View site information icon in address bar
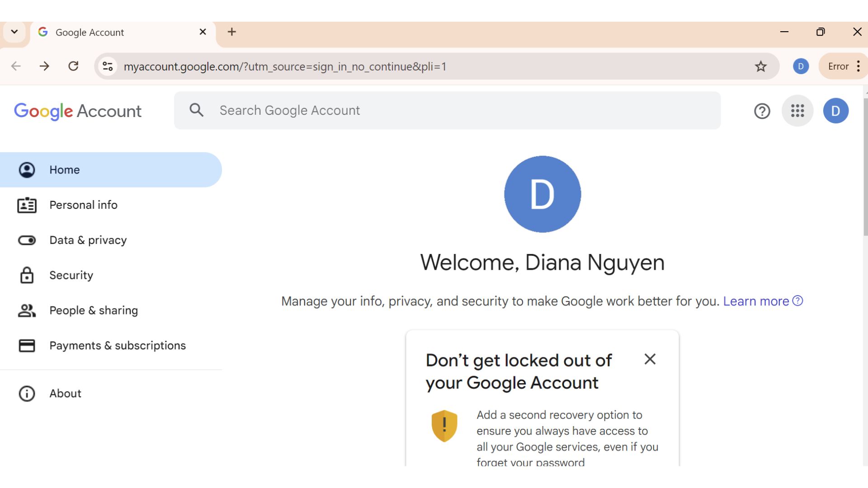The height and width of the screenshot is (488, 868). click(108, 66)
